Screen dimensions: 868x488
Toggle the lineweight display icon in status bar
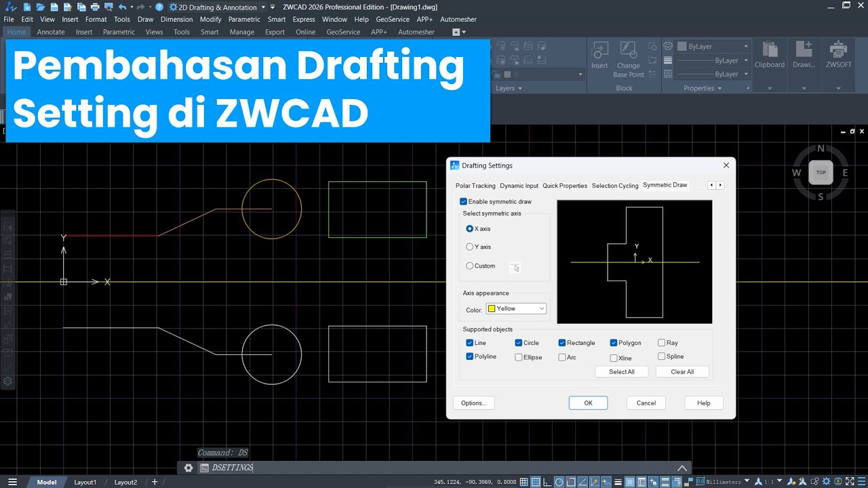point(618,482)
